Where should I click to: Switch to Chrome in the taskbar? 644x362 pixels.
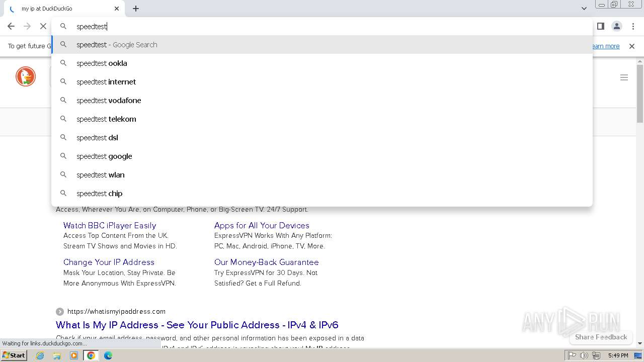[x=91, y=355]
